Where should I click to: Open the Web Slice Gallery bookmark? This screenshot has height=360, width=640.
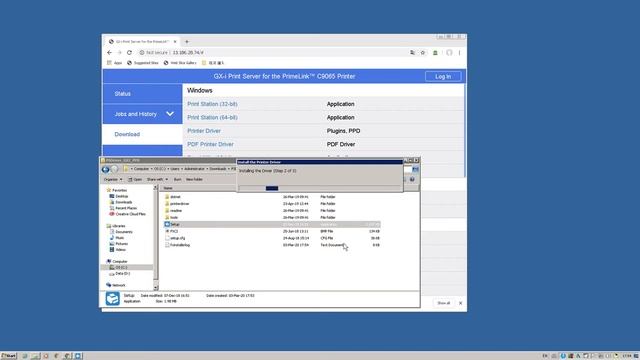point(180,63)
